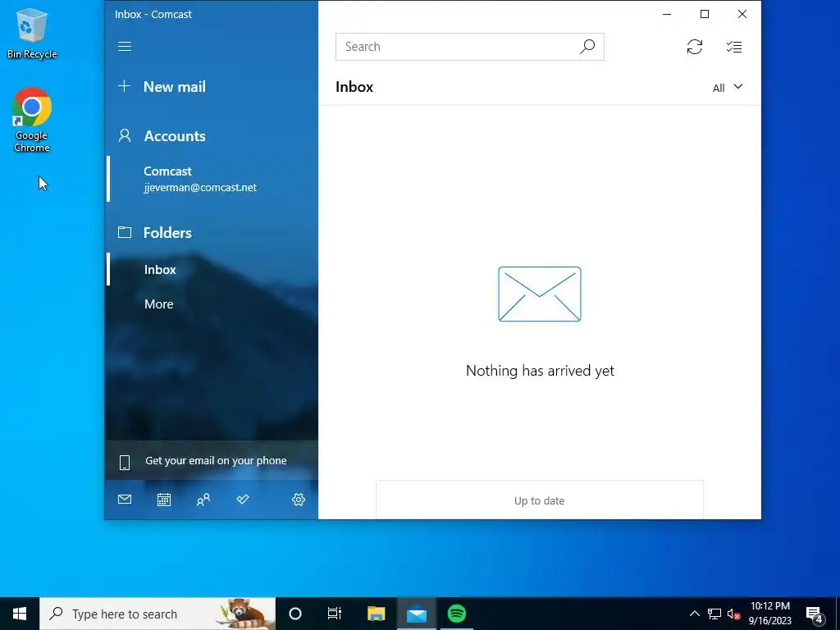Screen dimensions: 840x630
Task: Open the To Do checkmark icon
Action: click(243, 500)
